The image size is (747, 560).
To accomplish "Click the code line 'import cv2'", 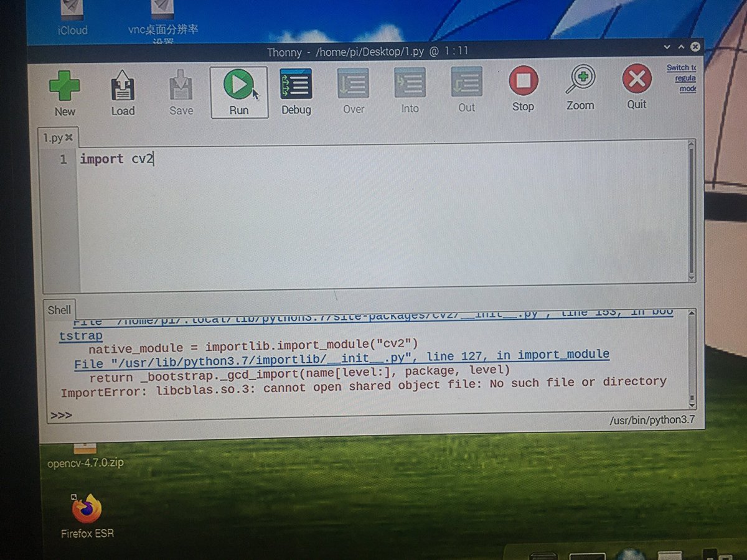I will pyautogui.click(x=116, y=159).
